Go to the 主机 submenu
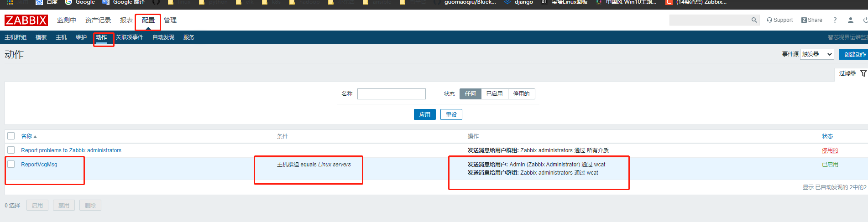This screenshot has width=868, height=222. (61, 37)
